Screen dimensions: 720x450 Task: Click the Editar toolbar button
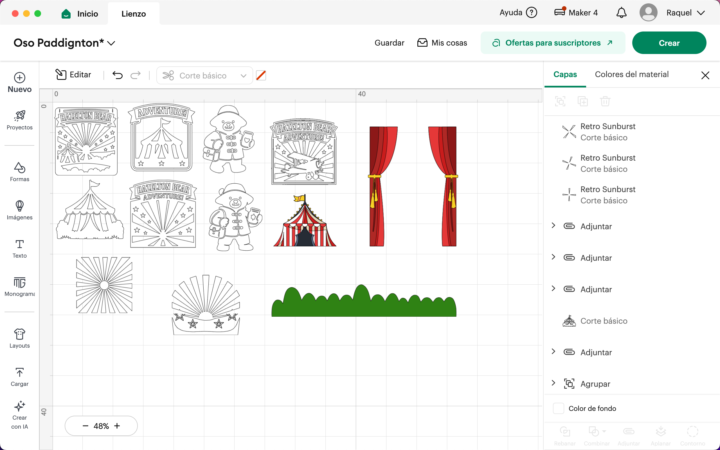pyautogui.click(x=73, y=75)
